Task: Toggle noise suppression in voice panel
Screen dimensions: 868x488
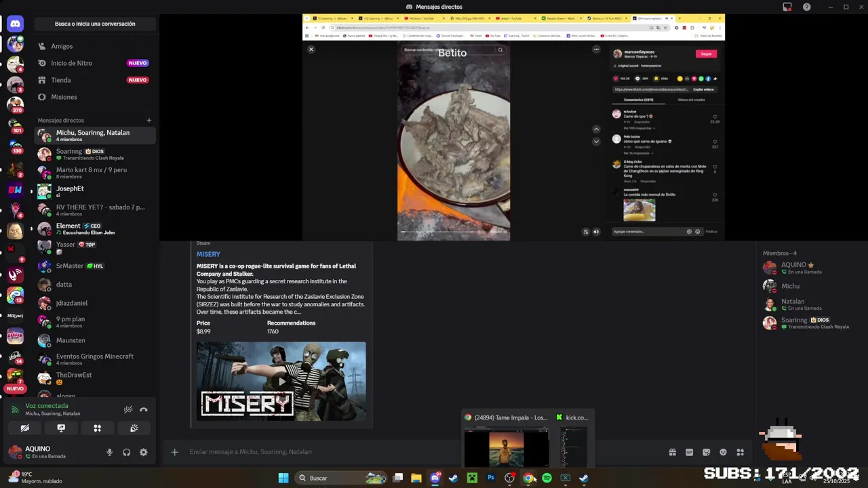Action: (128, 409)
